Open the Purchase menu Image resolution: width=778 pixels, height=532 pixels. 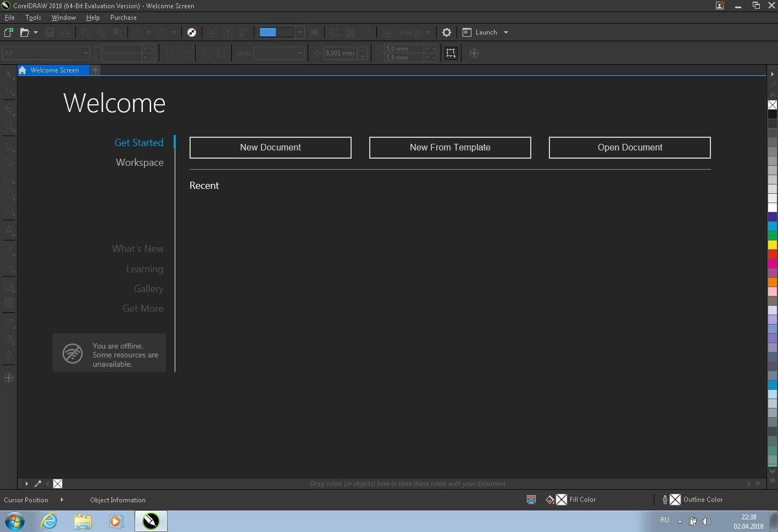[x=124, y=18]
